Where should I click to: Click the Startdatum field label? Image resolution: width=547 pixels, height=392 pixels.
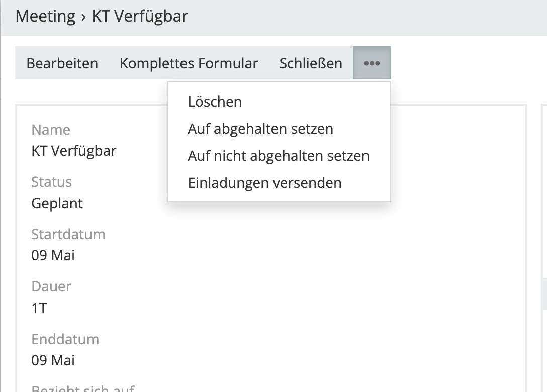(68, 234)
